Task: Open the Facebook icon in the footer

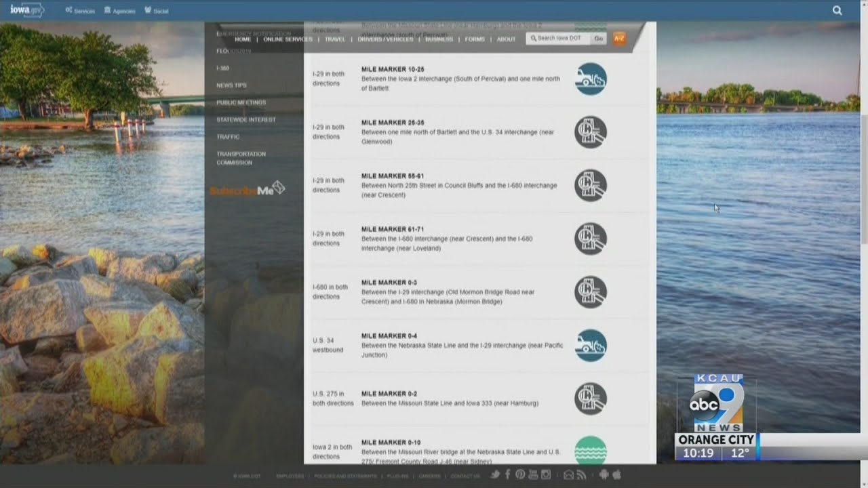Action: 507,474
